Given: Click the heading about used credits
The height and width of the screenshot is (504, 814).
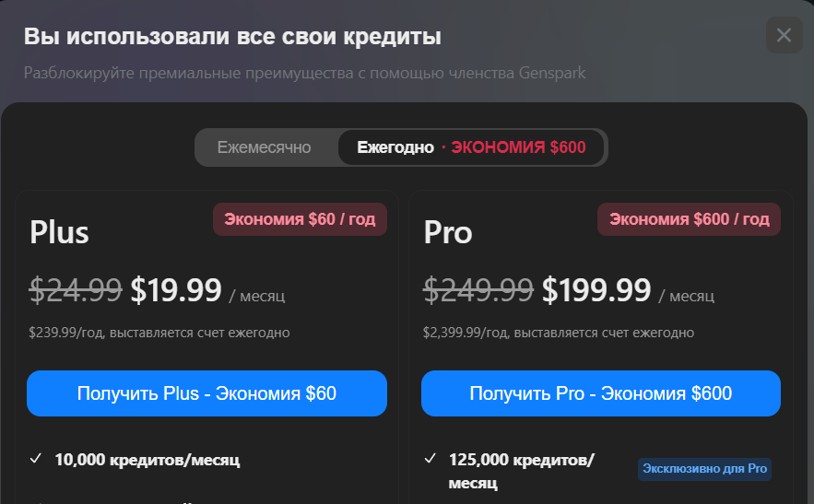Looking at the screenshot, I should 232,37.
